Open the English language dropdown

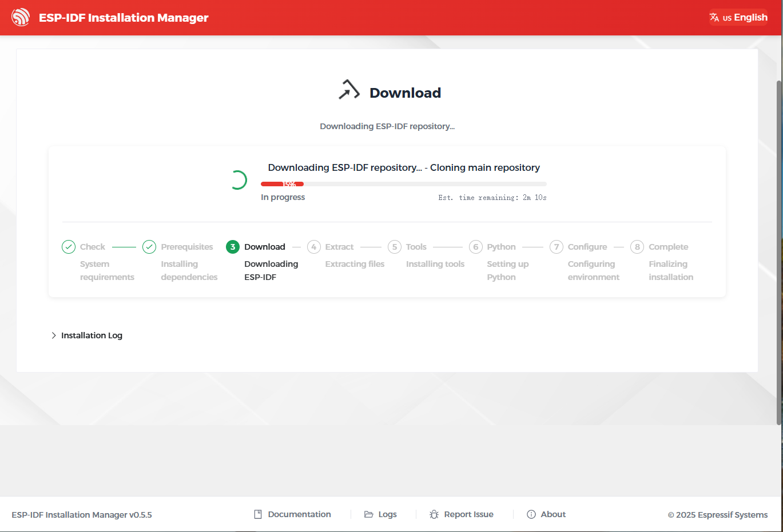point(738,18)
